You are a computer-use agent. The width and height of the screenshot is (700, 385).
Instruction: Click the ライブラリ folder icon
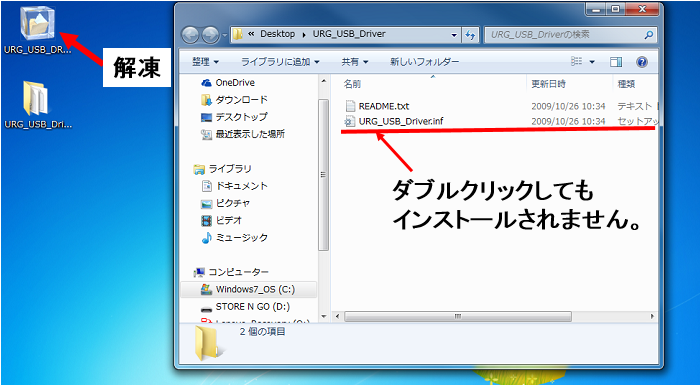click(199, 169)
